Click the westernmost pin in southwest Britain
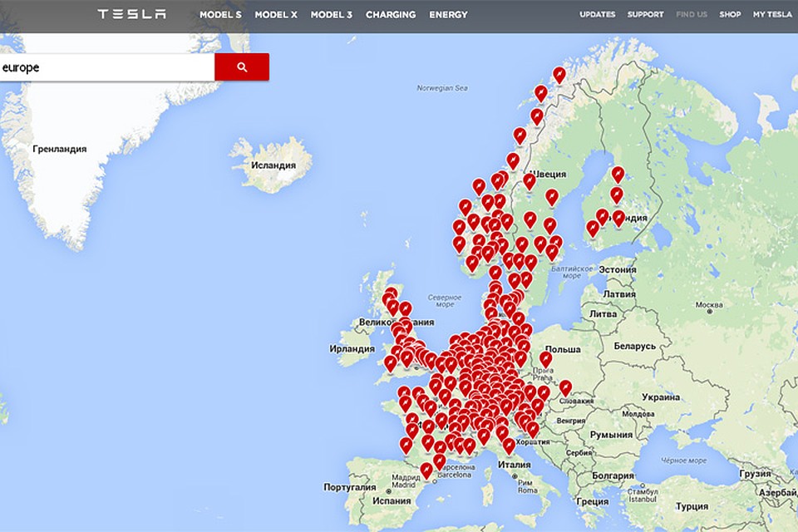The height and width of the screenshot is (532, 798). [390, 363]
